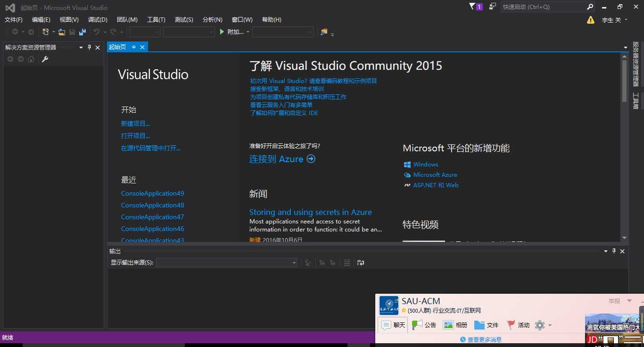
Task: Open the 调试(D) menu
Action: pyautogui.click(x=98, y=19)
